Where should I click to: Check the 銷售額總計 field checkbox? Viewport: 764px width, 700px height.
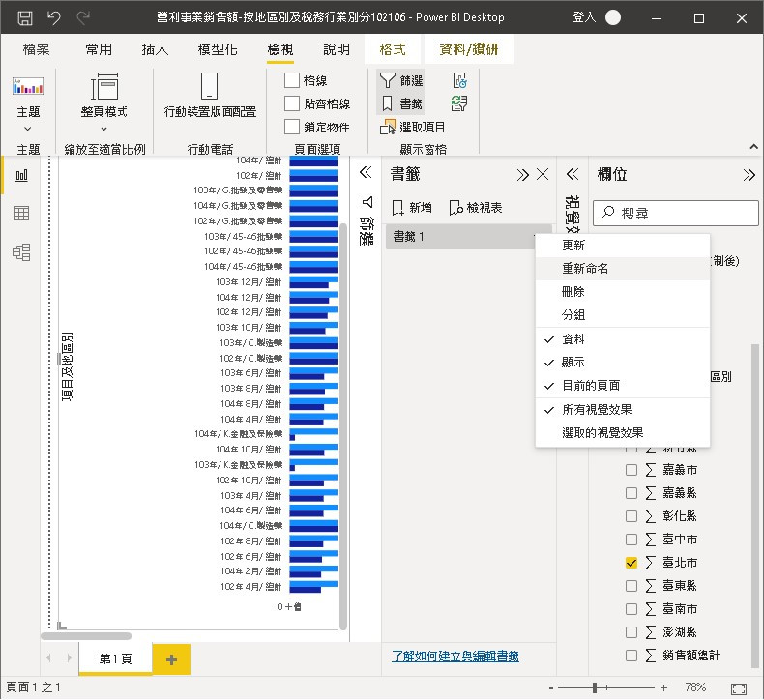[631, 656]
